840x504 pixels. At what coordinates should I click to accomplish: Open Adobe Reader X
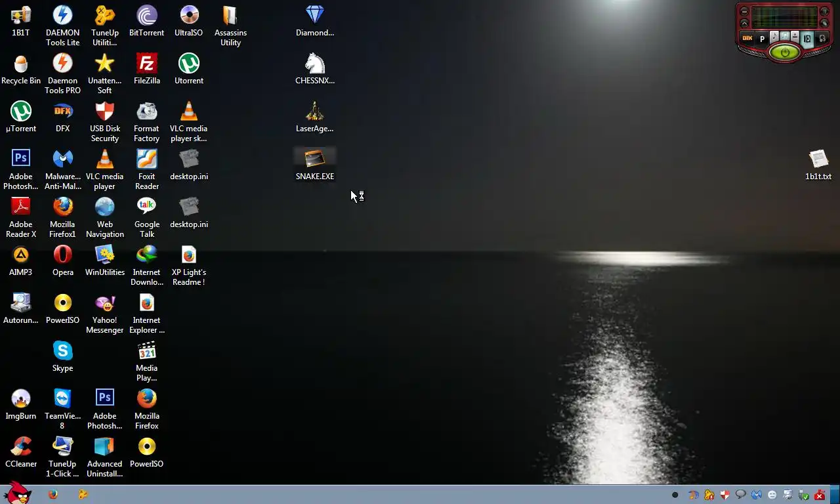click(21, 217)
